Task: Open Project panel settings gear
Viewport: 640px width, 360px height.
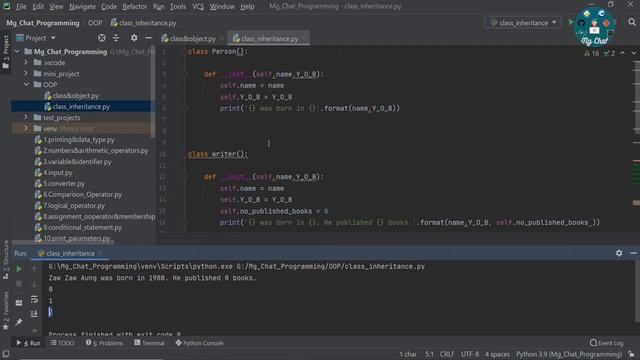Action: tap(134, 38)
